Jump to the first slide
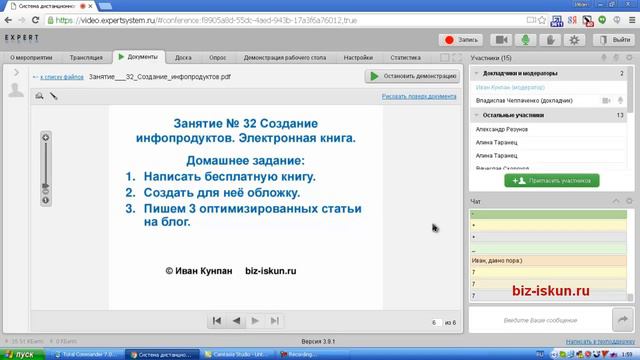 coord(217,321)
